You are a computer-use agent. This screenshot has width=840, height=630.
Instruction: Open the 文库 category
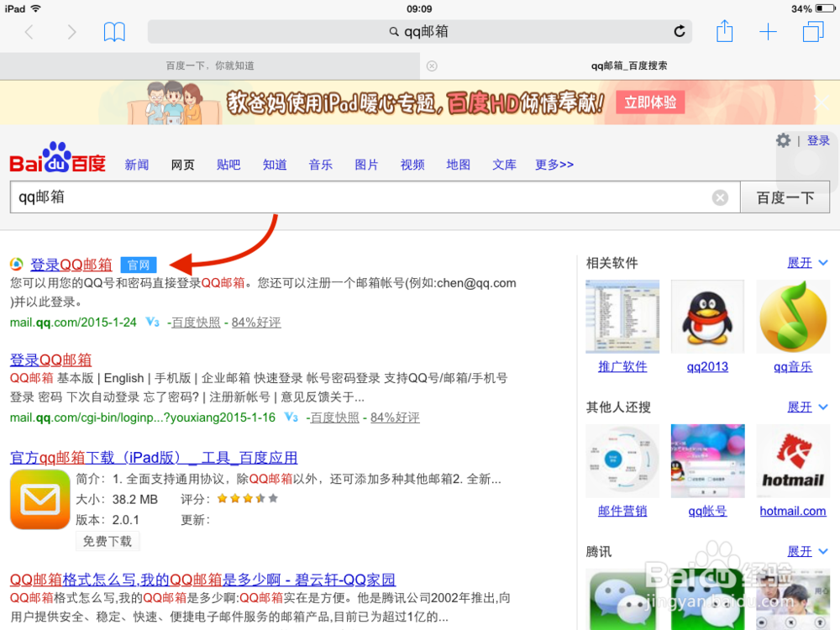[505, 165]
